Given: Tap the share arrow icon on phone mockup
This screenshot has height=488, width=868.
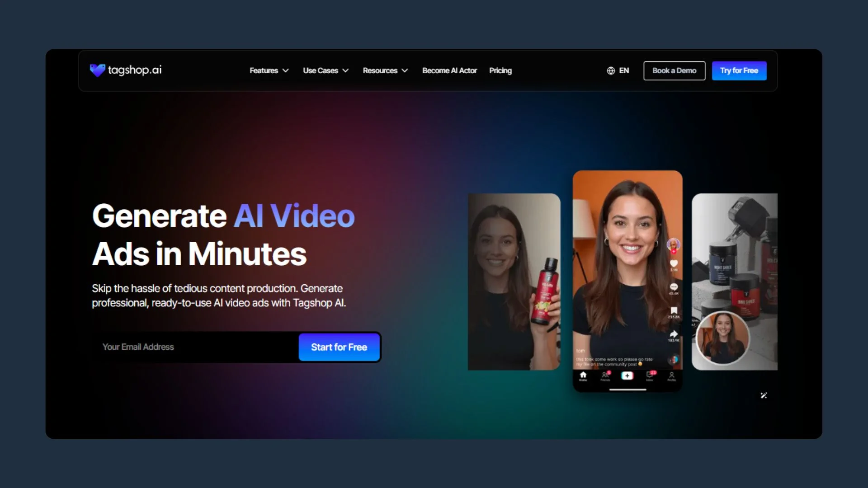Looking at the screenshot, I should point(674,334).
